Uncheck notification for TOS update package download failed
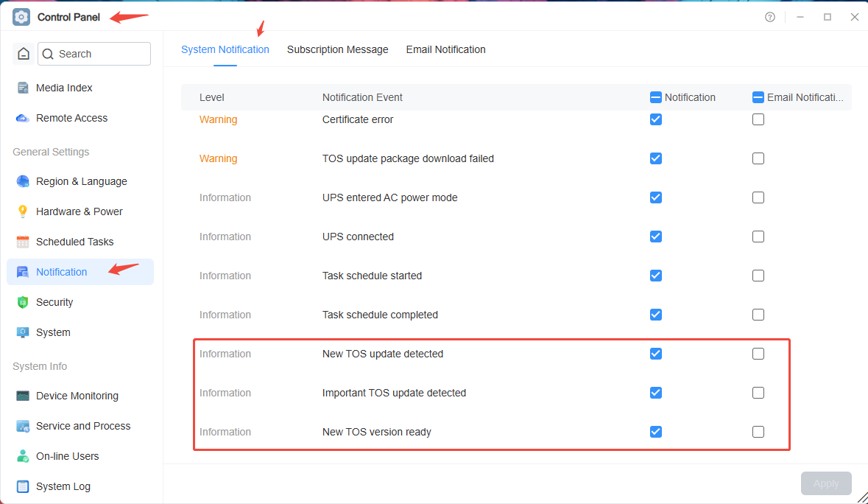 point(655,158)
